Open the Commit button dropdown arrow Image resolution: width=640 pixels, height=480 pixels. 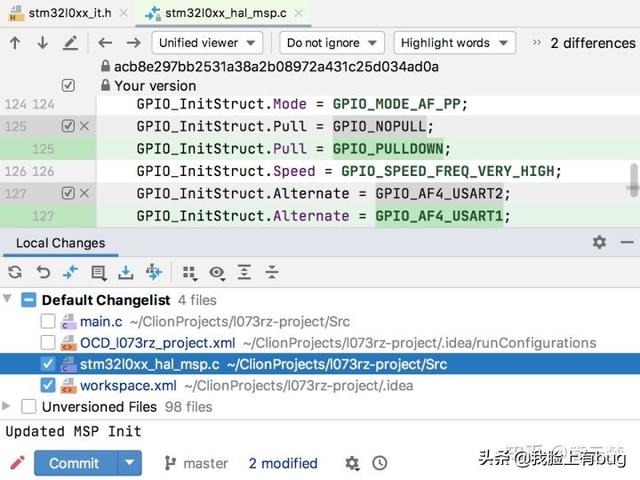130,463
